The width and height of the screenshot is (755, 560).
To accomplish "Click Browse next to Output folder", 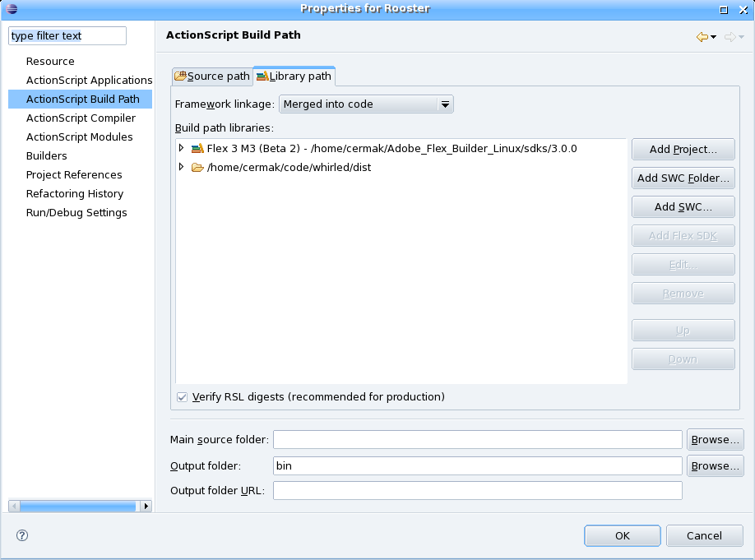I will (715, 466).
